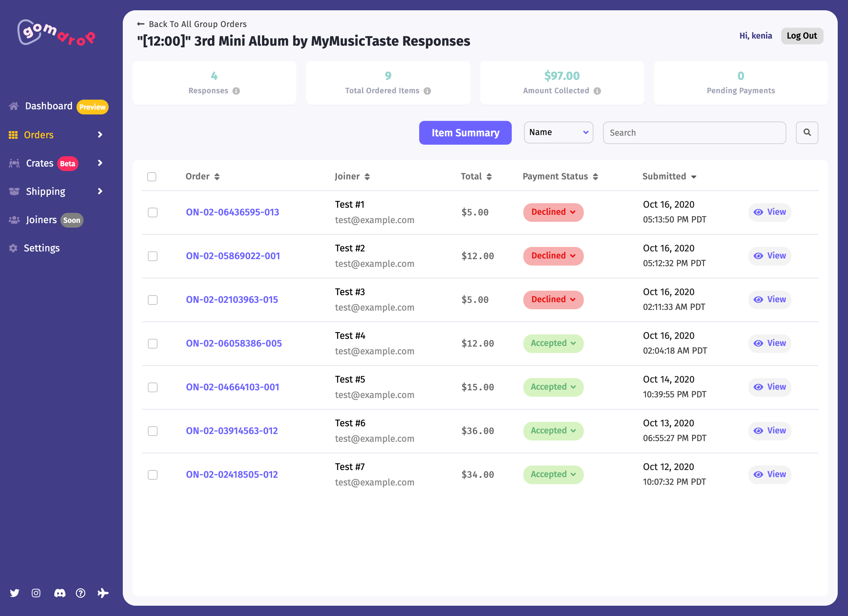Click the airplane icon in sidebar footer
Image resolution: width=848 pixels, height=616 pixels.
coord(103,593)
